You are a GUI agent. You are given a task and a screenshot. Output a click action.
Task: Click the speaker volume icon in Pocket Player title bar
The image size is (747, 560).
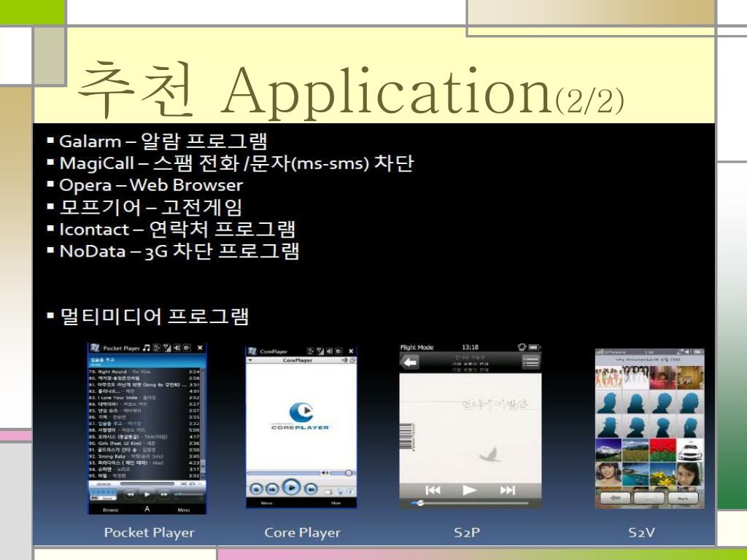click(x=177, y=348)
